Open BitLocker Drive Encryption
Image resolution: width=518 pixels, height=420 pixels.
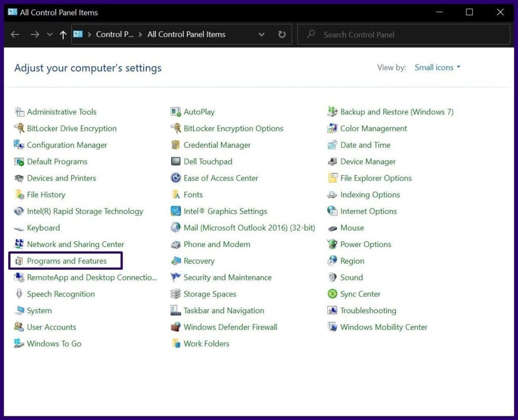point(72,128)
